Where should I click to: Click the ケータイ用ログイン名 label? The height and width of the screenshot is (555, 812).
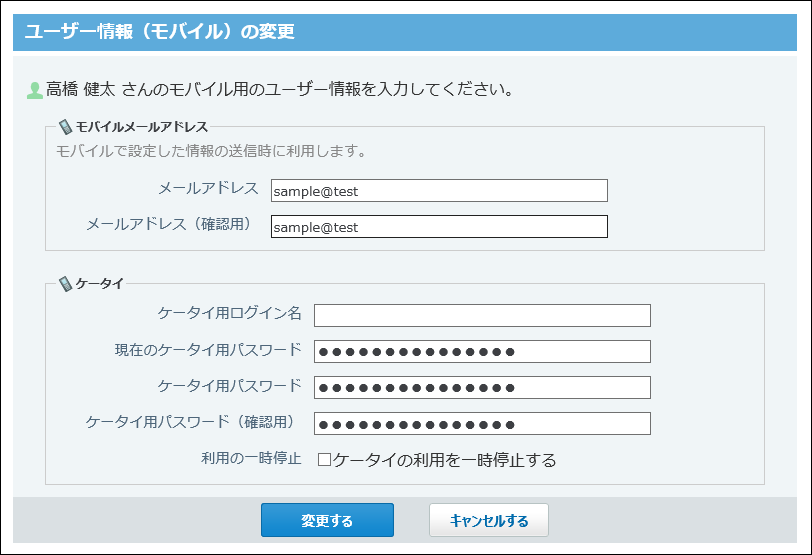point(229,313)
